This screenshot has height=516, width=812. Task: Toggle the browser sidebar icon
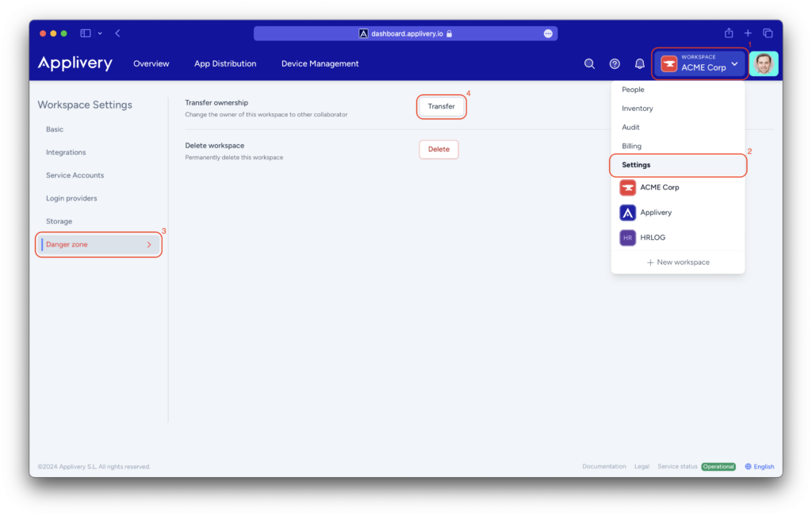[86, 33]
